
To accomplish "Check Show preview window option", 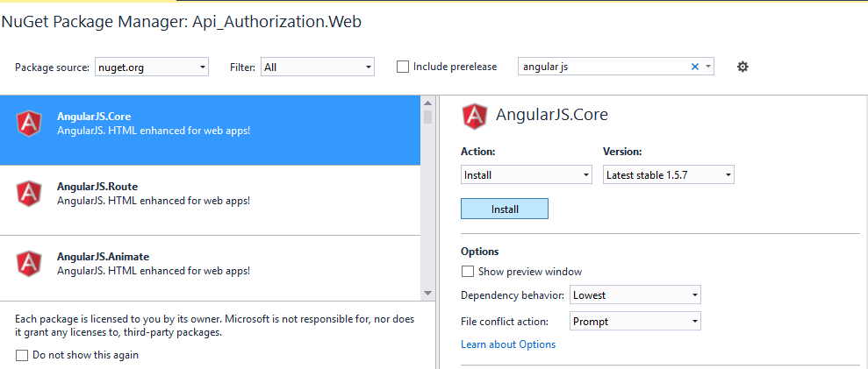I will [x=468, y=272].
